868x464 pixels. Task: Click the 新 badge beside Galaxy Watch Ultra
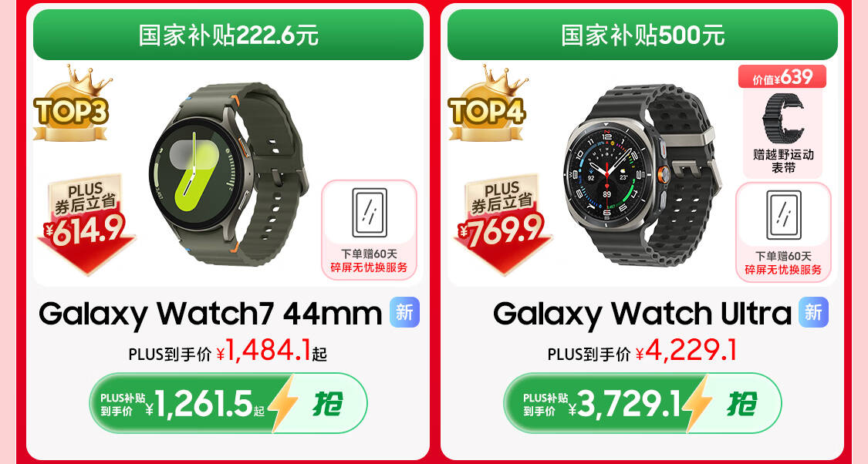coord(813,312)
